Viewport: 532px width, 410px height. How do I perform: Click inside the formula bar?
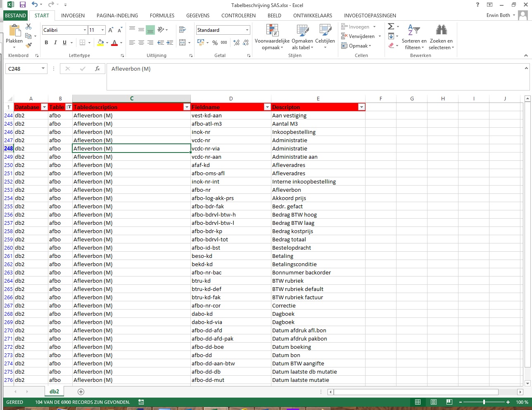[207, 69]
